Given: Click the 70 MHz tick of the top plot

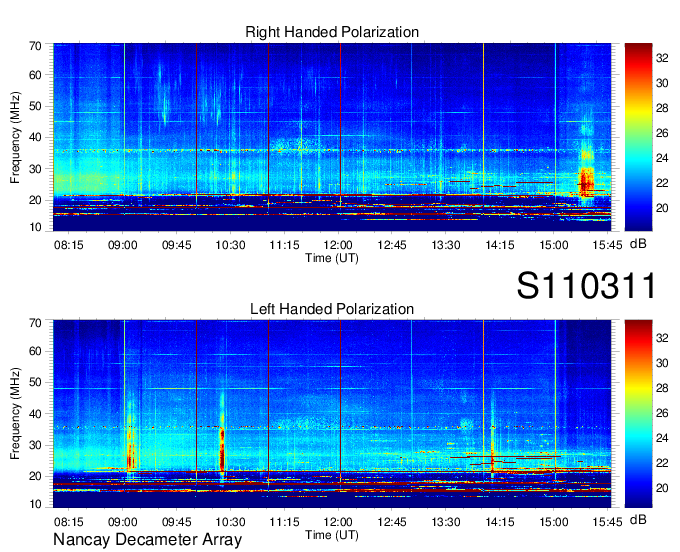Looking at the screenshot, I should coord(36,46).
